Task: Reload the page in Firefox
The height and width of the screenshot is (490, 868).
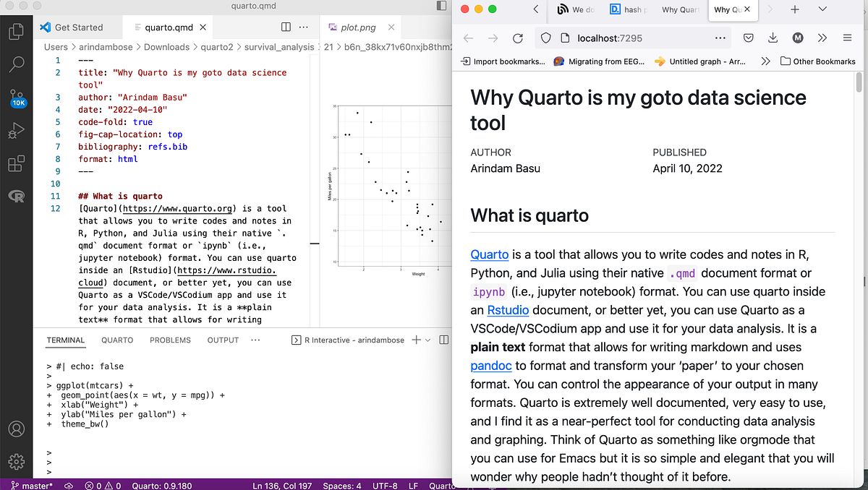Action: click(x=518, y=38)
